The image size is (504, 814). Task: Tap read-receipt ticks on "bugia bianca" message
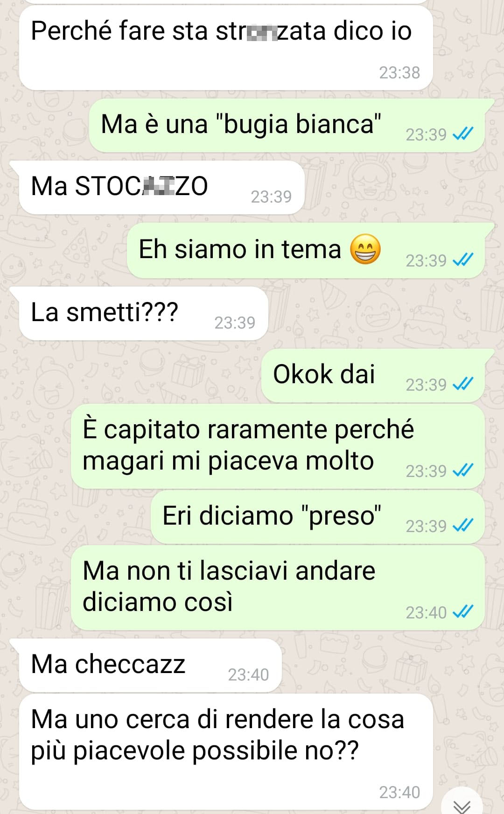(463, 134)
